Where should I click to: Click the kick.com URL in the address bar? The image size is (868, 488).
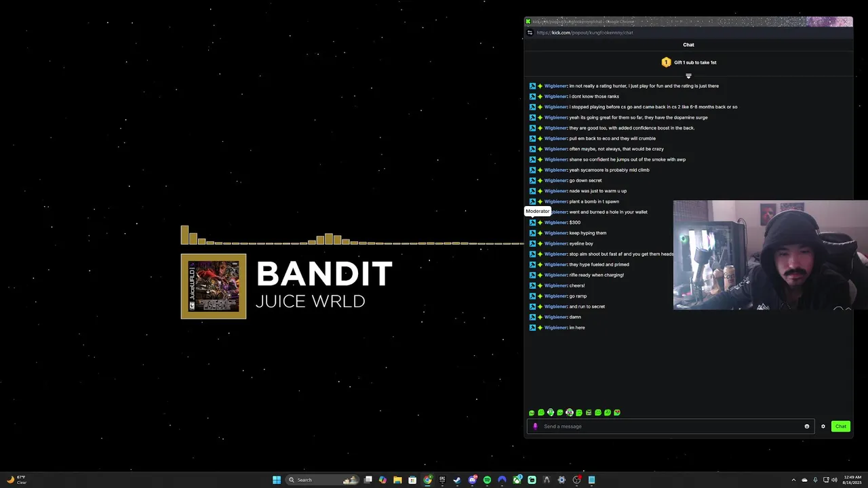tap(585, 33)
